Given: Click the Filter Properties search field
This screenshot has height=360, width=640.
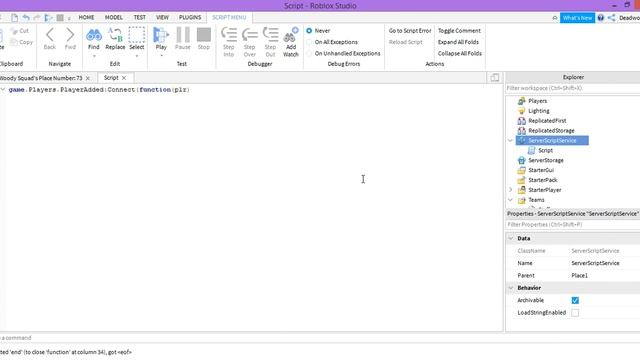Looking at the screenshot, I should 573,224.
